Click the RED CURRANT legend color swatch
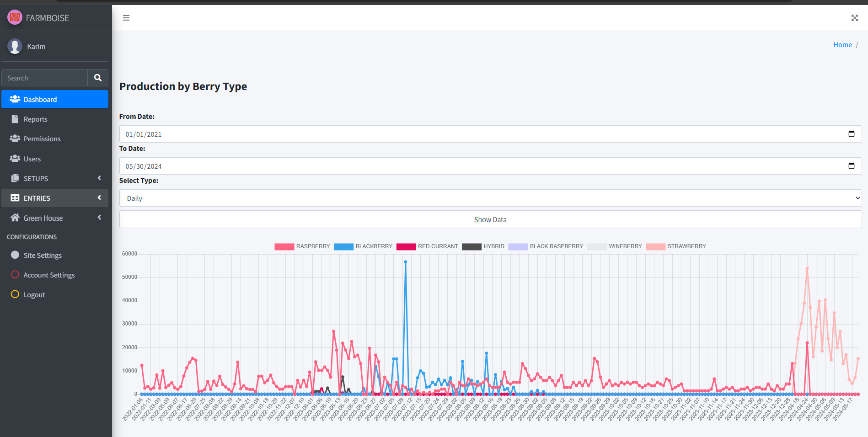Viewport: 868px width, 437px height. pos(406,246)
